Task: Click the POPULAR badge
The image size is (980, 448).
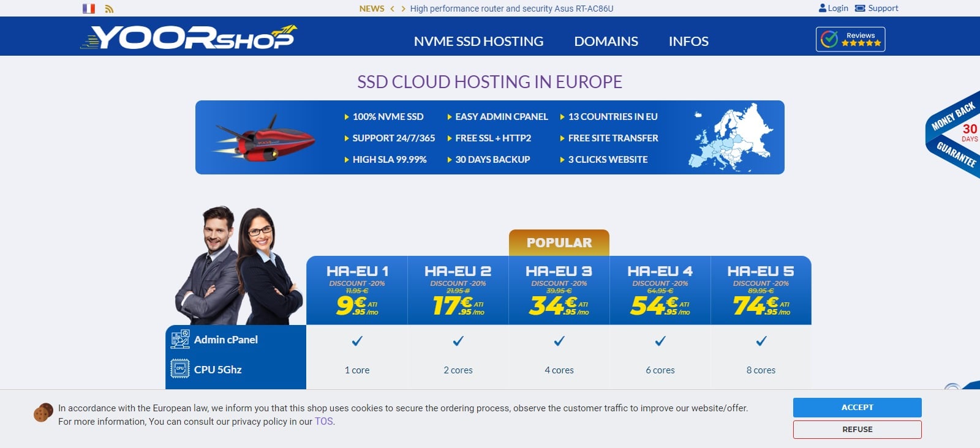Action: (559, 242)
